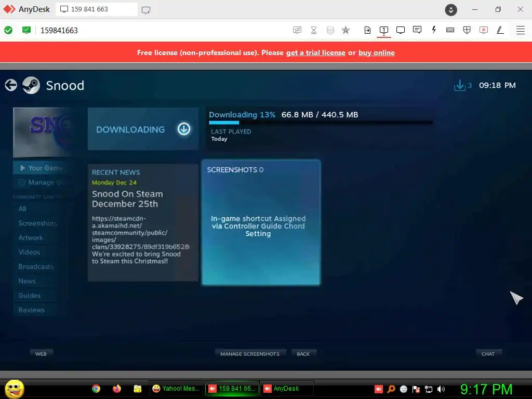Open the file folder taskbar icon
This screenshot has height=399, width=532.
[137, 389]
